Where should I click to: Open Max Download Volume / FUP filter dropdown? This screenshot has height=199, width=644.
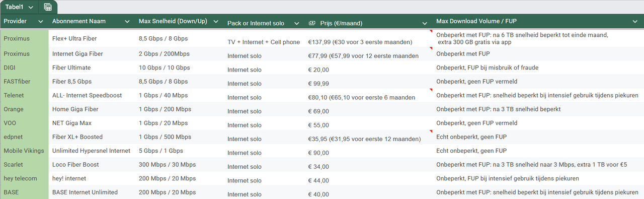635,21
